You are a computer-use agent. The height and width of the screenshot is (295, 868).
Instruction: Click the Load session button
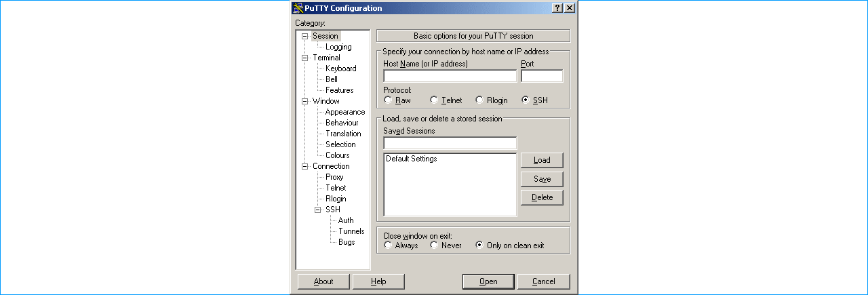pyautogui.click(x=542, y=160)
